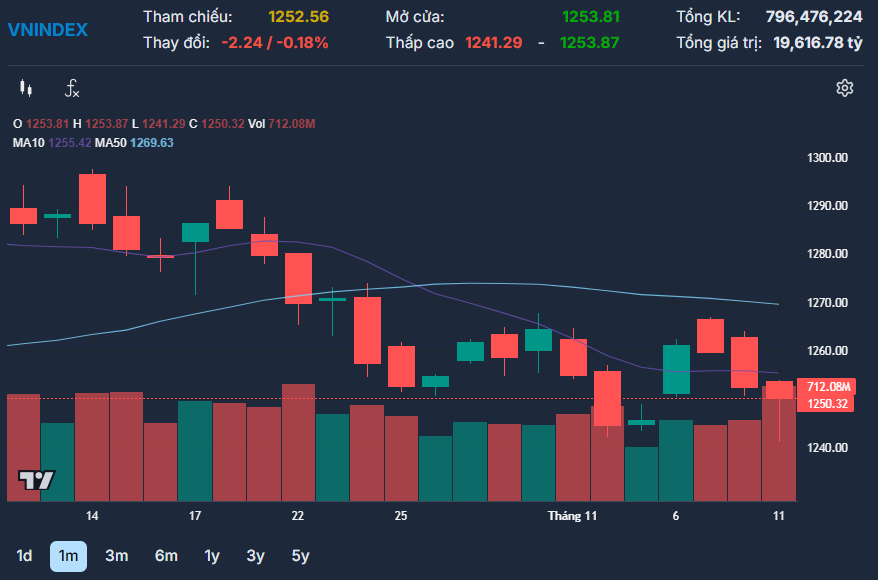Click the 17 date axis label
878x580 pixels.
pyautogui.click(x=195, y=516)
